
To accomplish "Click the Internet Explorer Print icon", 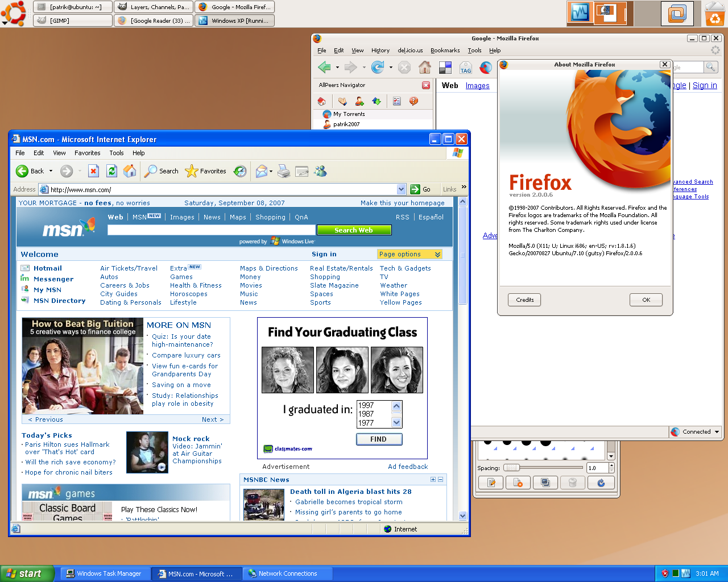I will pyautogui.click(x=284, y=171).
